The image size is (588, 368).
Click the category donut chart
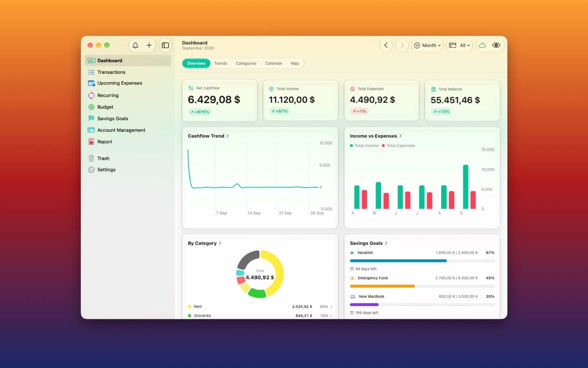point(260,274)
